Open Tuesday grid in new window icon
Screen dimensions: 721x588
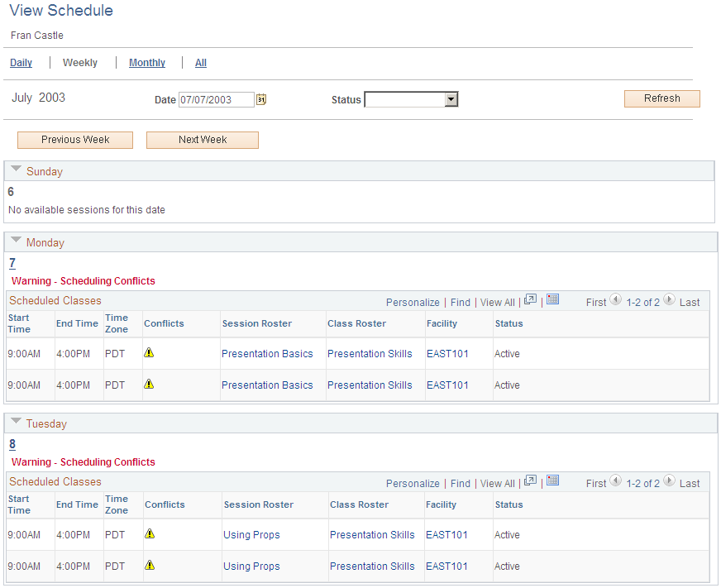pyautogui.click(x=530, y=480)
